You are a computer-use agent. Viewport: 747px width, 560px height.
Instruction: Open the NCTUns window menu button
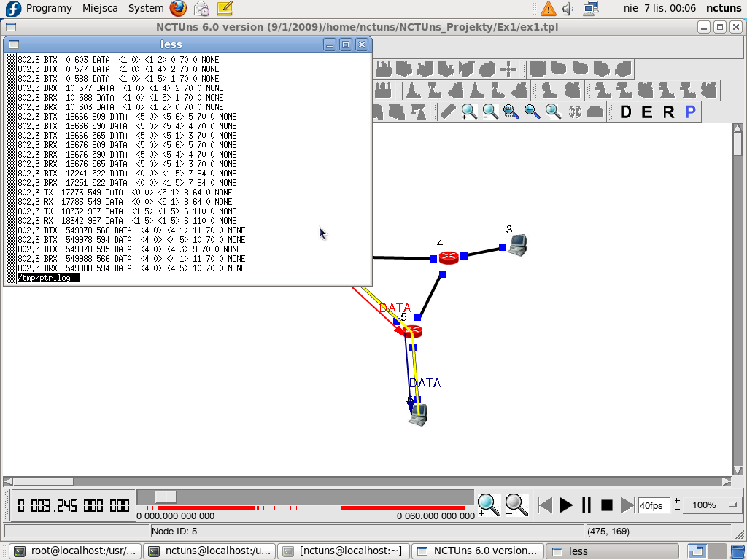point(10,27)
